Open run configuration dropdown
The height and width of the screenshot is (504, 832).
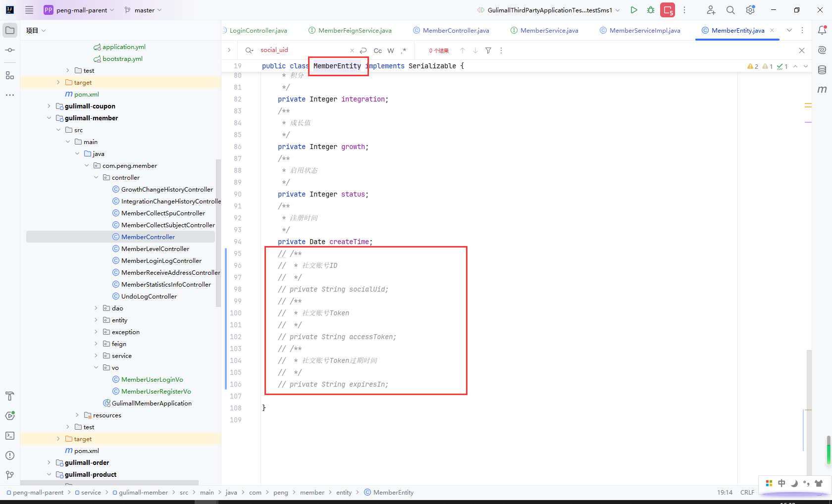548,10
